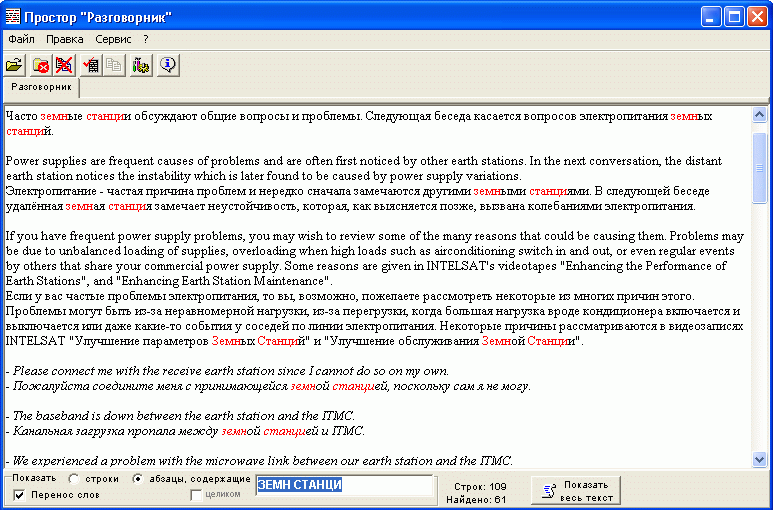Open the ? help menu
The image size is (773, 510).
click(x=146, y=39)
